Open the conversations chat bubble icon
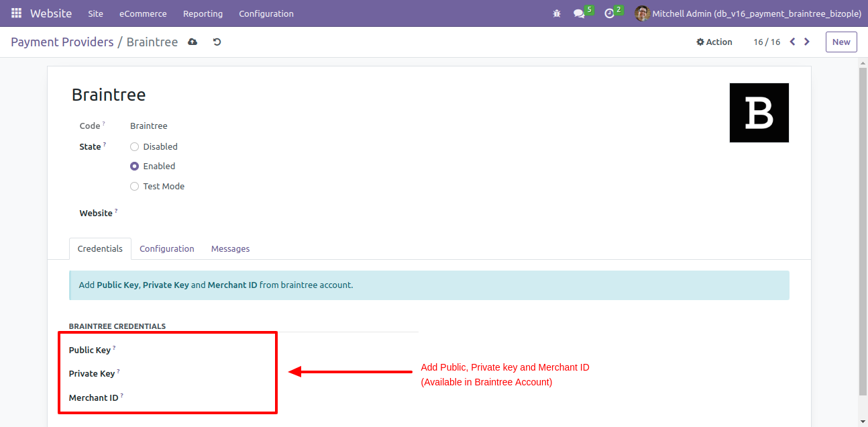Screen dimensions: 868x427 pos(579,13)
